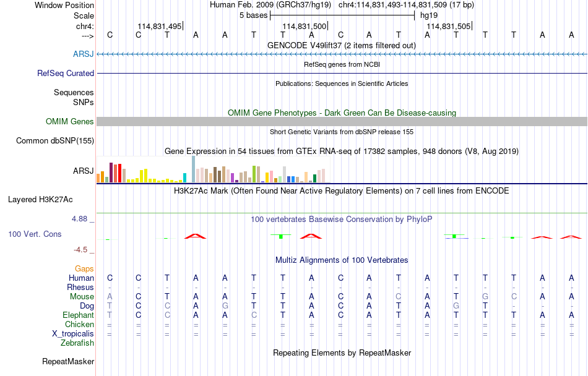
Task: Select the Human species row label
Action: tap(81, 278)
